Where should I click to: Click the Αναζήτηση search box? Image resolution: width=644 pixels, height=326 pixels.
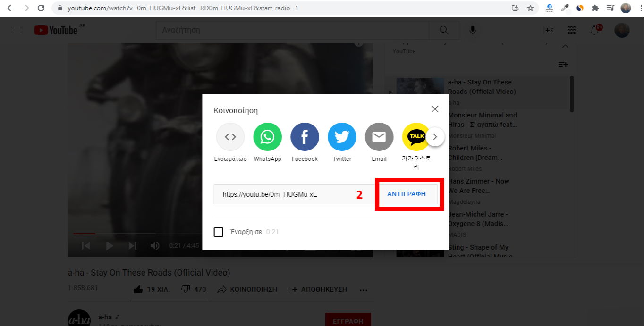[293, 30]
